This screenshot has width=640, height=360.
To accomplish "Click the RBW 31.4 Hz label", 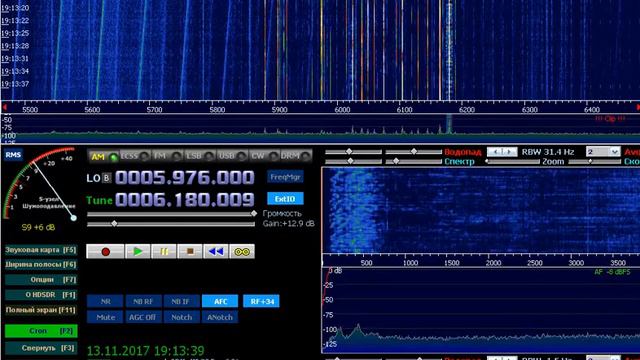I will [548, 152].
